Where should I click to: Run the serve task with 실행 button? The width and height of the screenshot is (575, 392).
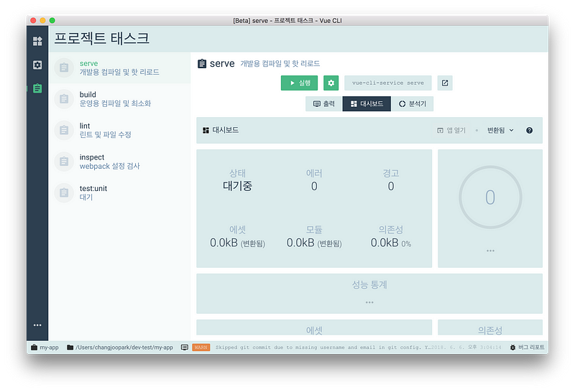[299, 83]
